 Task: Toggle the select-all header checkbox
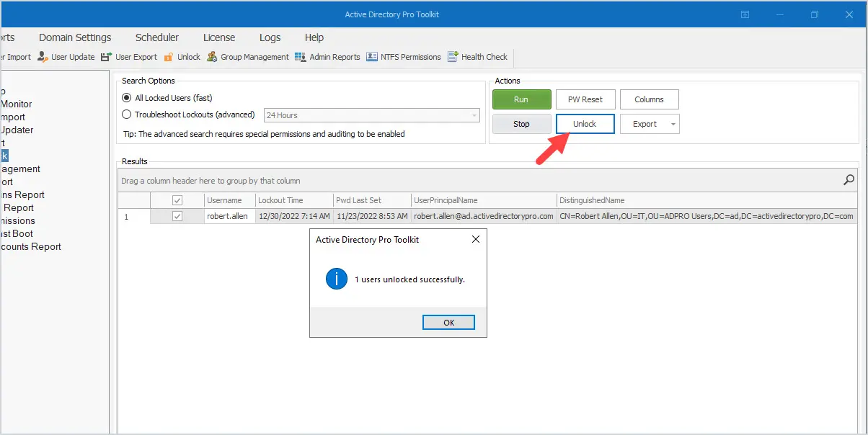(x=177, y=200)
